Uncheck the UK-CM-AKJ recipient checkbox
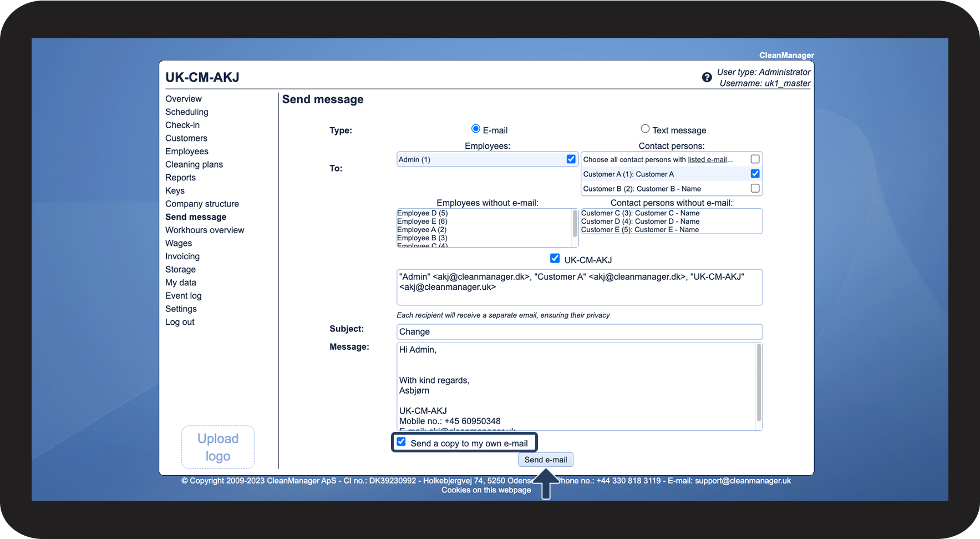This screenshot has width=980, height=539. [x=555, y=258]
